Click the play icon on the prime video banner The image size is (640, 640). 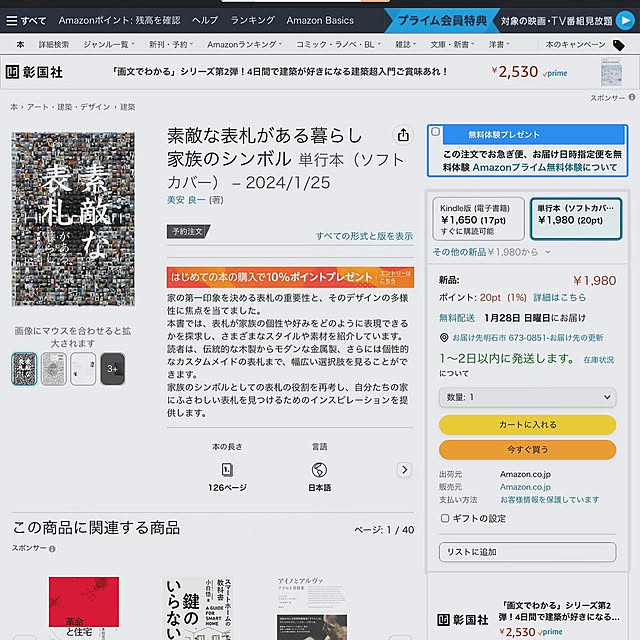point(624,20)
